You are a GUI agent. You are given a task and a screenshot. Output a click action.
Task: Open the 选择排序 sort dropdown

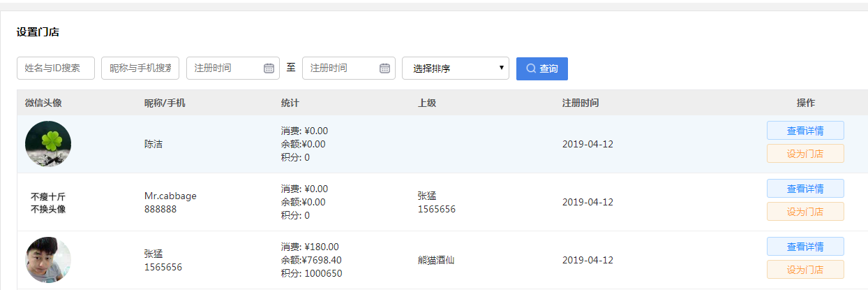(x=455, y=68)
